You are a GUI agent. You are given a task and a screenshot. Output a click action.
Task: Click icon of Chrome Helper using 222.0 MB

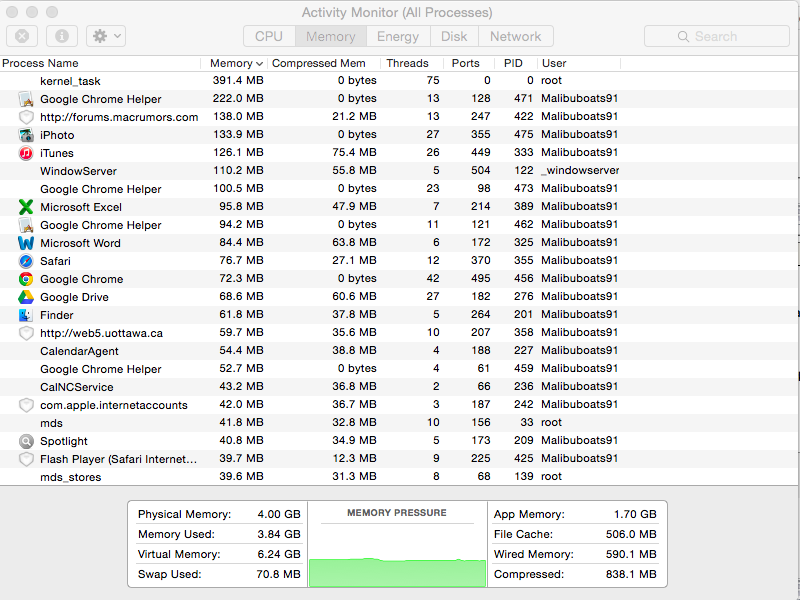(x=26, y=99)
